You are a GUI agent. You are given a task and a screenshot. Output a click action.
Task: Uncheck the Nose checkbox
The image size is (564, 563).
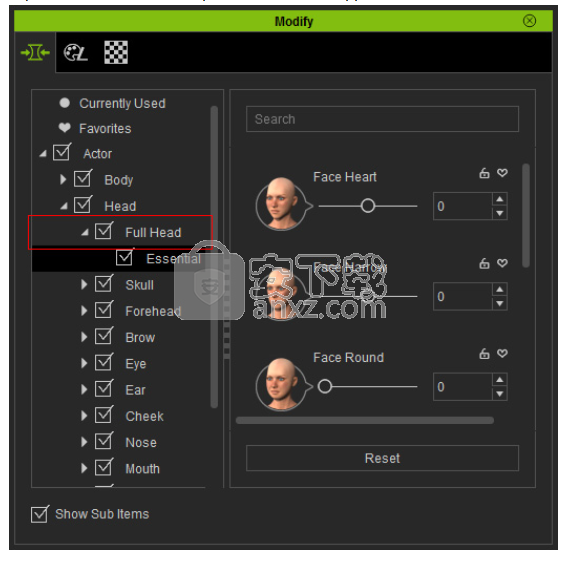(104, 441)
